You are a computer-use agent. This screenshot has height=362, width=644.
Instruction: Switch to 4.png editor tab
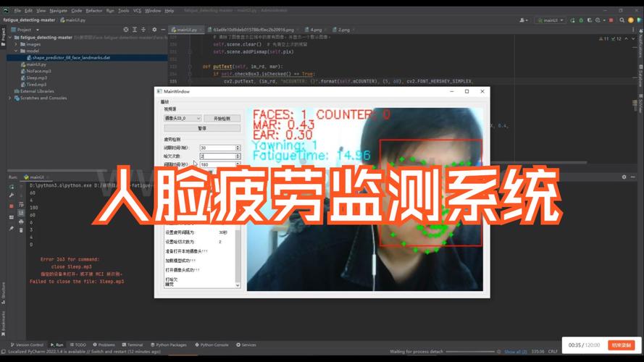pyautogui.click(x=315, y=30)
